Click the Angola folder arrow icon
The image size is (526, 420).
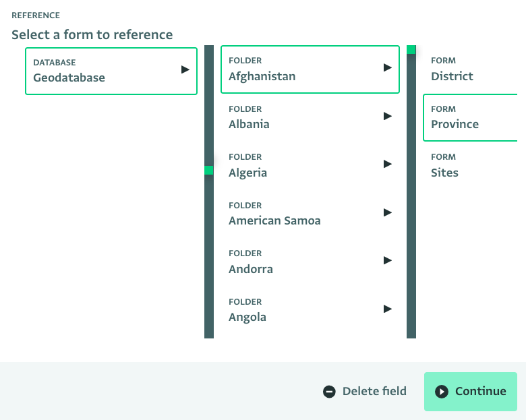coord(388,309)
